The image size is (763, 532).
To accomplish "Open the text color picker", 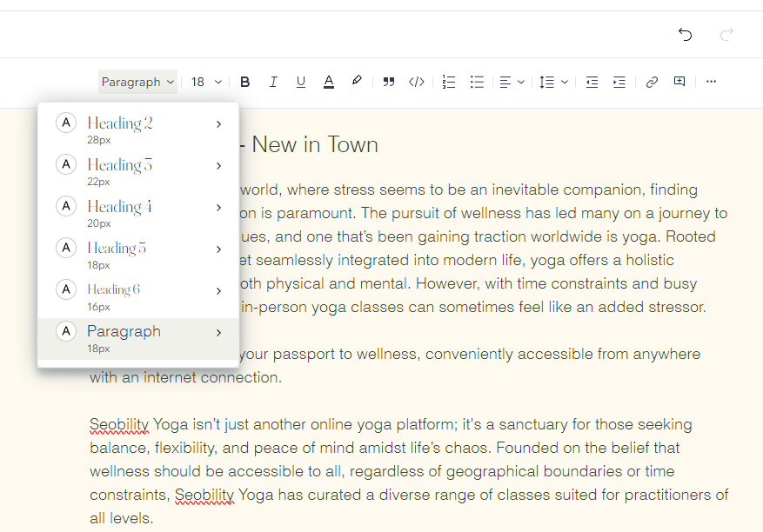I will (x=329, y=82).
